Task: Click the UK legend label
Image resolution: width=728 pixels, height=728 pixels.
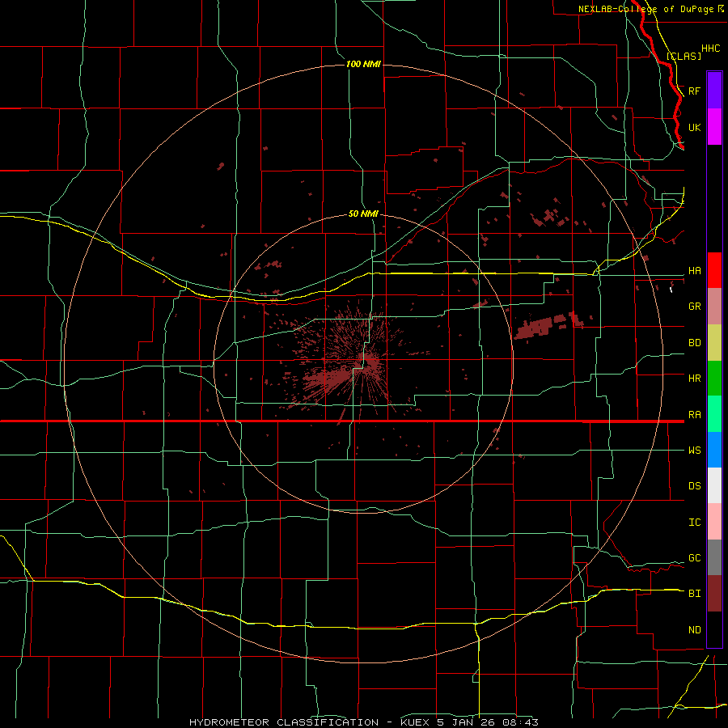Action: tap(694, 127)
